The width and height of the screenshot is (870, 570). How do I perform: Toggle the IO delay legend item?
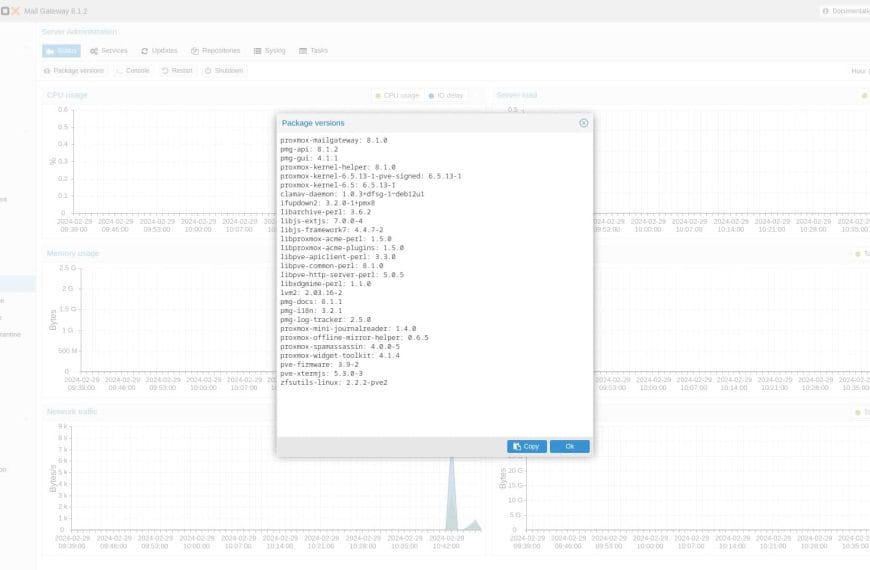[446, 95]
